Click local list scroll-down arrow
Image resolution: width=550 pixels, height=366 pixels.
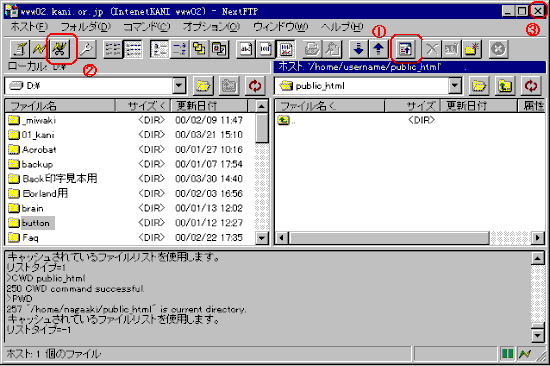click(262, 238)
